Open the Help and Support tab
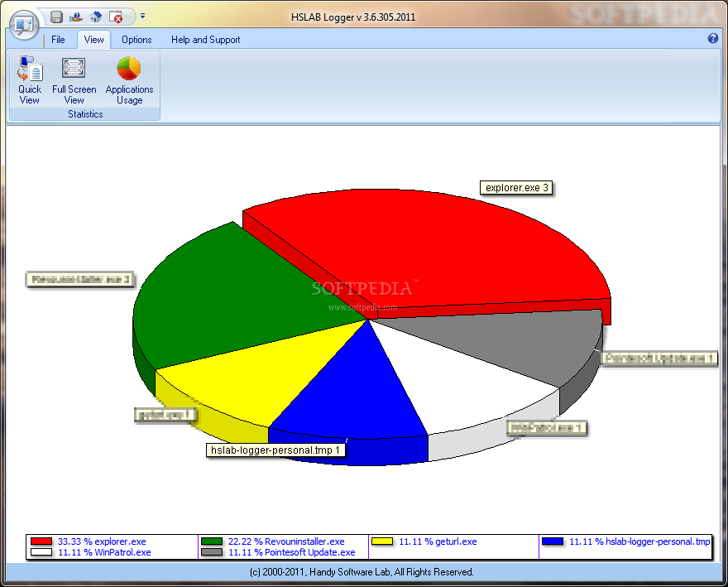This screenshot has height=587, width=728. point(206,40)
